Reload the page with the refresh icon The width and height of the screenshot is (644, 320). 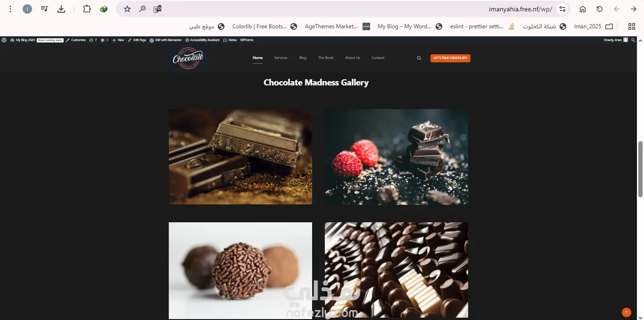click(x=600, y=9)
